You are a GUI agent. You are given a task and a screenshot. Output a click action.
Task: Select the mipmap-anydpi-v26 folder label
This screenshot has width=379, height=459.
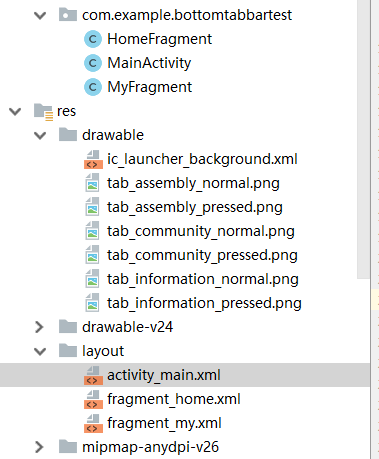[x=150, y=447]
